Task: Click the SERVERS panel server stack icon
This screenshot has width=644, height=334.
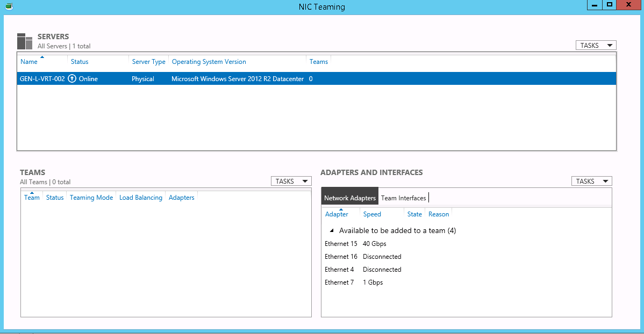Action: 24,40
